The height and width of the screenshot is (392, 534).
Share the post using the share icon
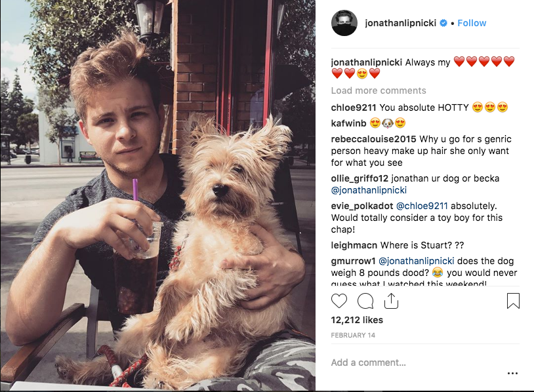pyautogui.click(x=391, y=301)
